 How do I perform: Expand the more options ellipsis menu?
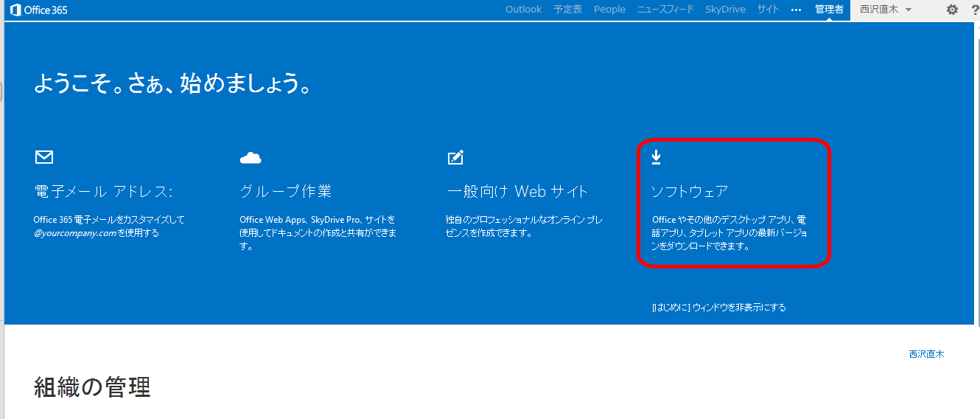click(796, 10)
